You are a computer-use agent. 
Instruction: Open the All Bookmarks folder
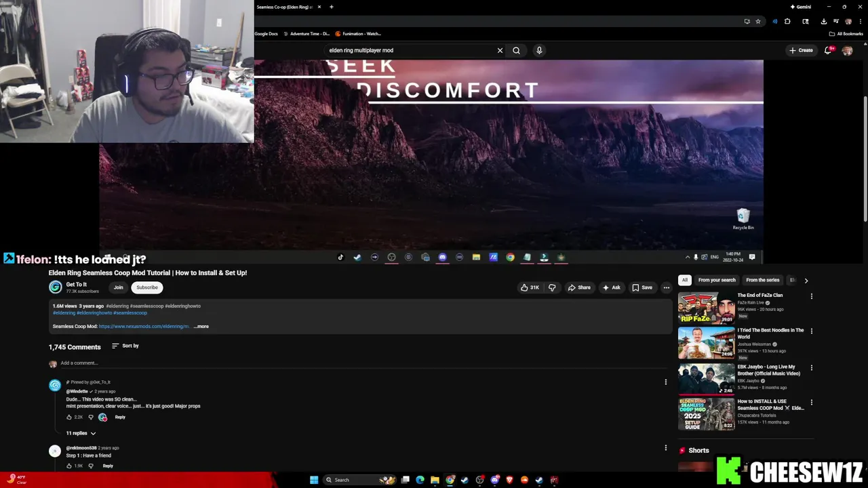tap(846, 33)
